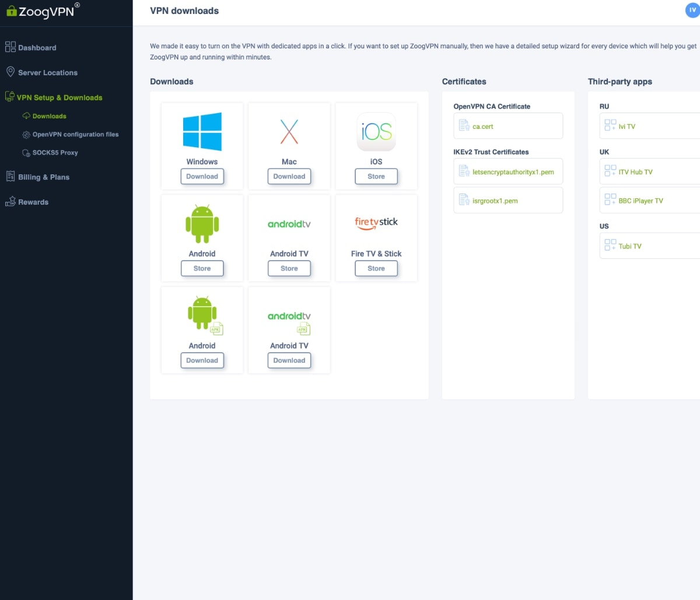Click the BBC iPlayer TV app icon
700x600 pixels.
(610, 200)
